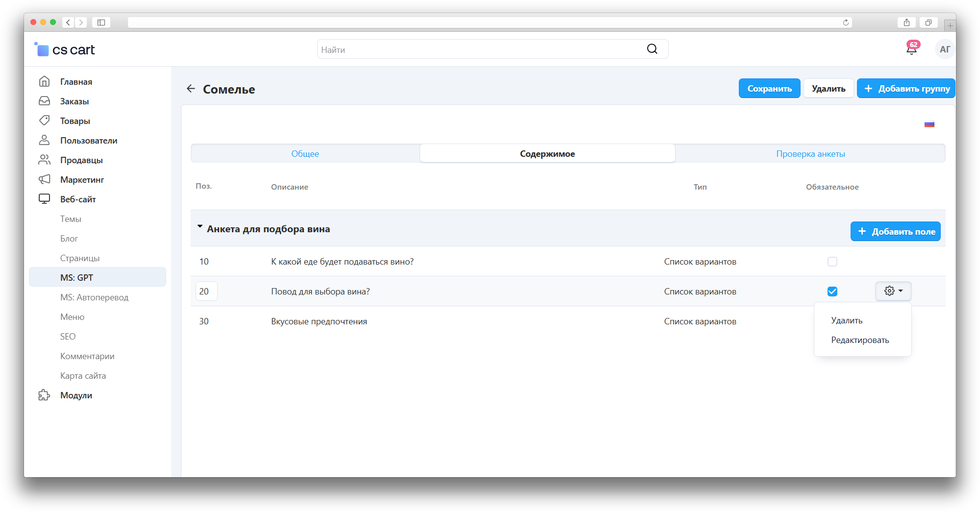Image resolution: width=980 pixels, height=512 pixels.
Task: Click the Добавить поле button
Action: 895,232
